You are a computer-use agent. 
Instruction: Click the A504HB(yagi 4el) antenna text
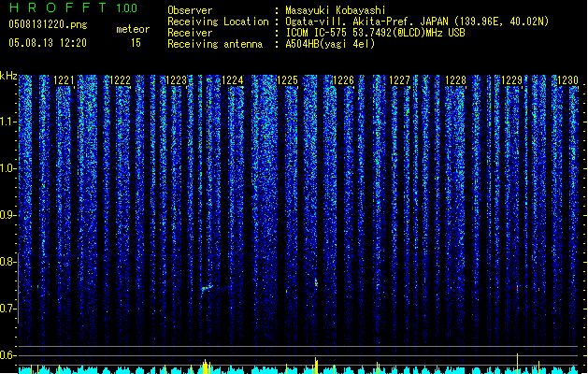[330, 44]
